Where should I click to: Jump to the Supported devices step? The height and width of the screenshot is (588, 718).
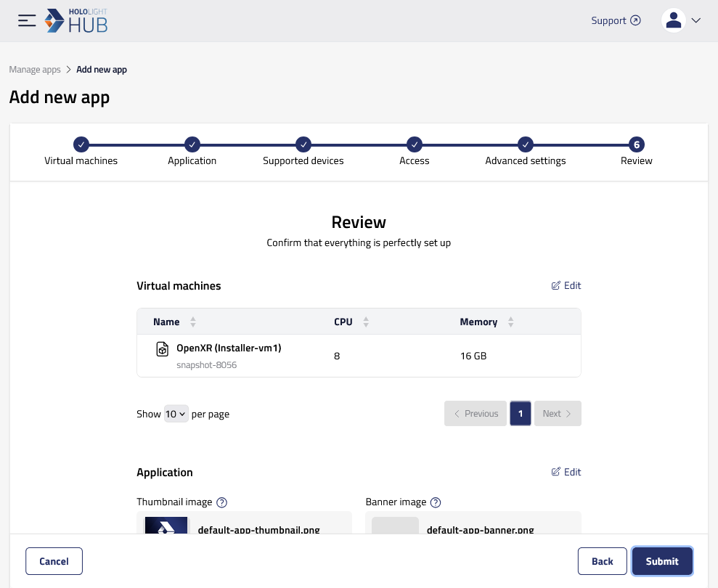[x=303, y=144]
